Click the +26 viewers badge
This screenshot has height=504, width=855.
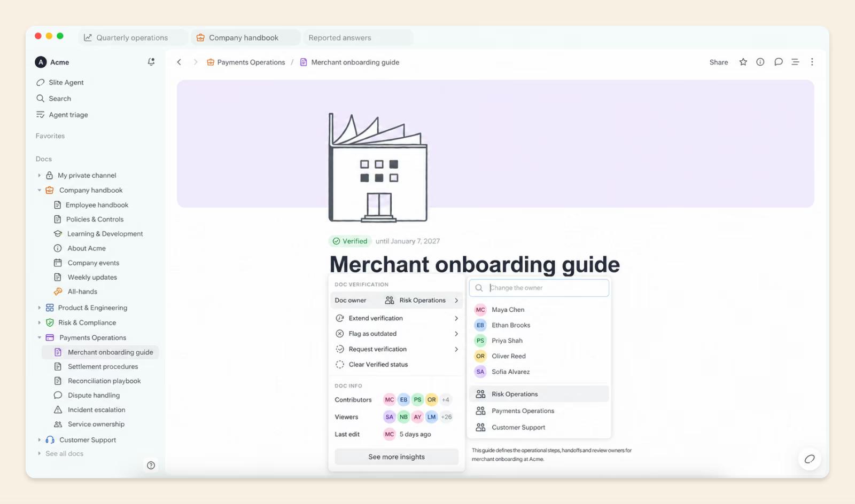click(446, 417)
